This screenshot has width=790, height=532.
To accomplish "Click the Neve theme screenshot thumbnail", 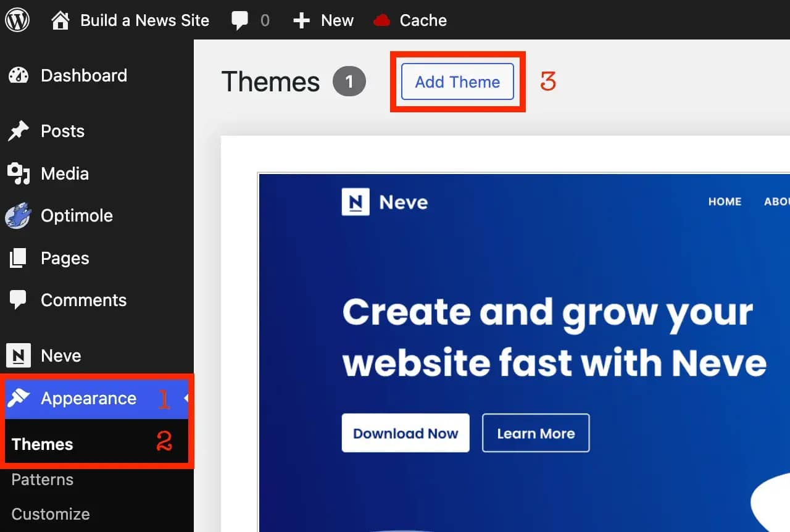I will pos(524,352).
